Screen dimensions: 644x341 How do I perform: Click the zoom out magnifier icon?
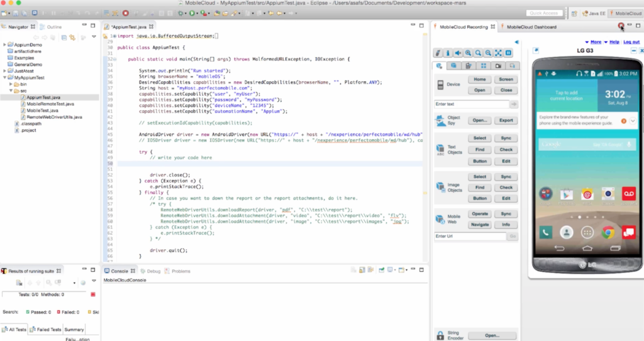click(488, 53)
